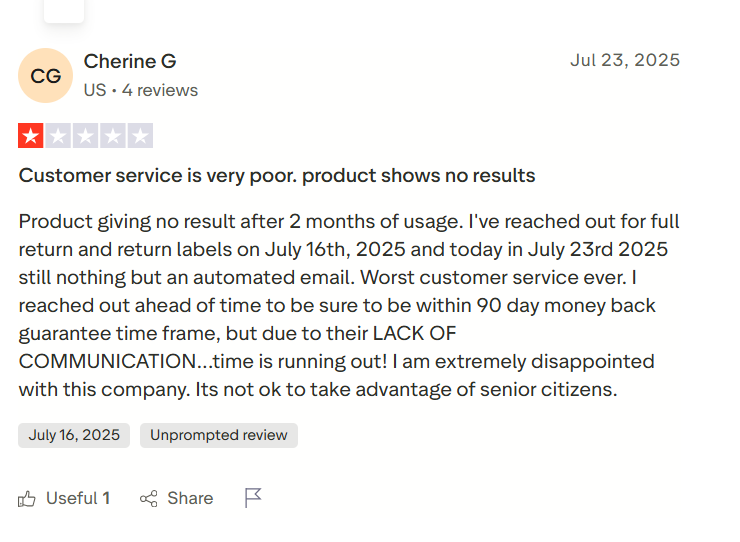Click the red first rating star
The image size is (740, 542).
click(31, 136)
